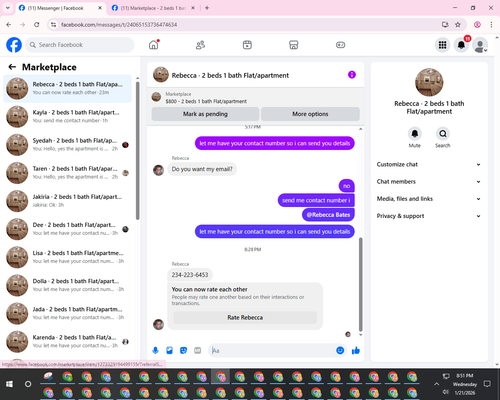The width and height of the screenshot is (500, 400).
Task: Open Rebecca conversation in list
Action: pyautogui.click(x=68, y=88)
